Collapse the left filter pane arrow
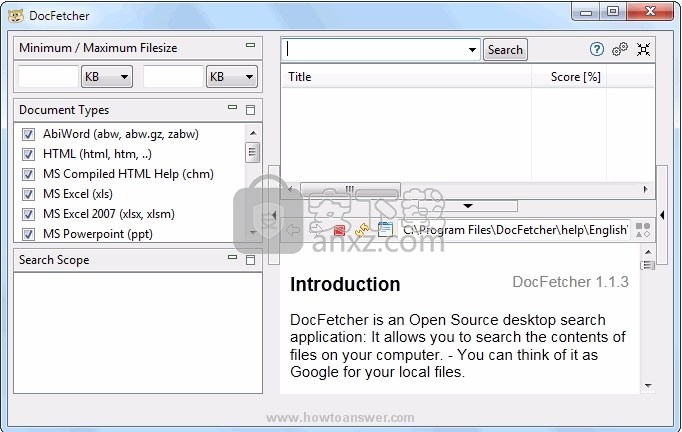 [x=274, y=214]
